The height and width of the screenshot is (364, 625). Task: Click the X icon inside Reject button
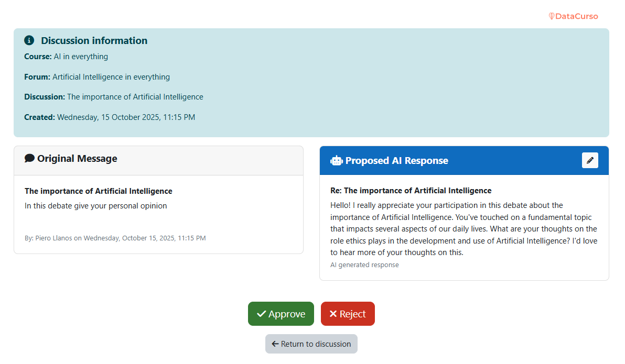point(333,314)
